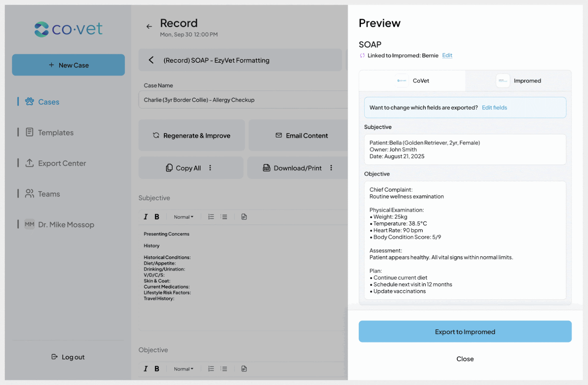
Task: Open the Download/Print options kebab menu
Action: (x=331, y=168)
